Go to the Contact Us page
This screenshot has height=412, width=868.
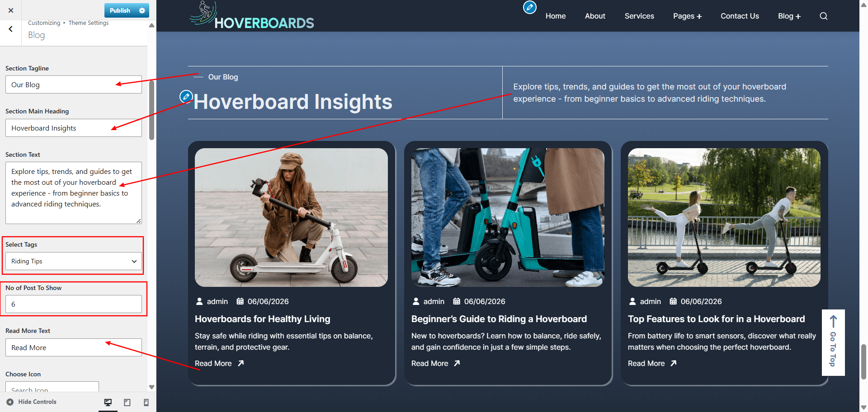[740, 16]
